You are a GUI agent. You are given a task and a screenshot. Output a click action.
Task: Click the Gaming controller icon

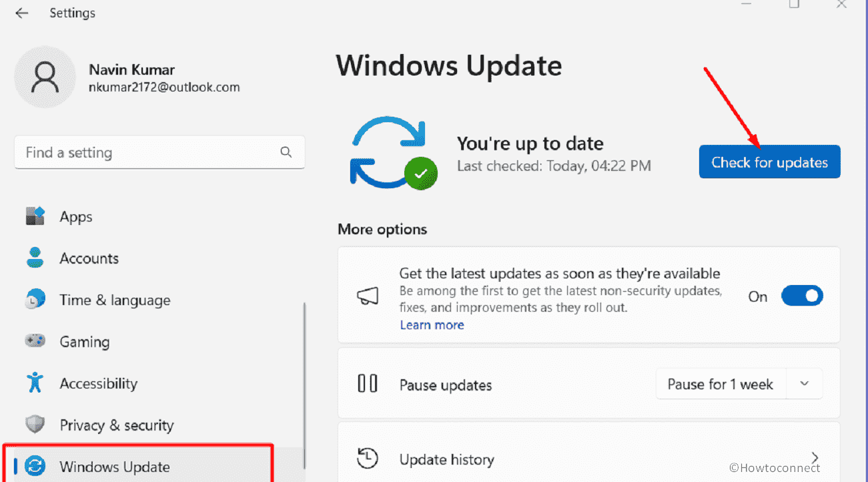(x=35, y=341)
